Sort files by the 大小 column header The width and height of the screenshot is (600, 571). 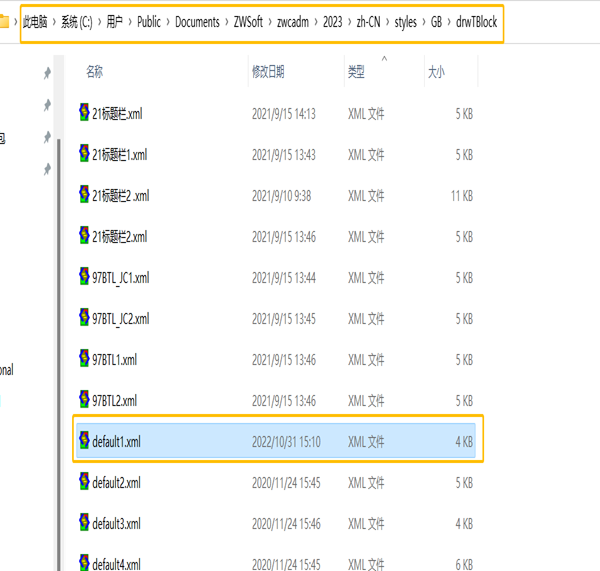pos(436,72)
